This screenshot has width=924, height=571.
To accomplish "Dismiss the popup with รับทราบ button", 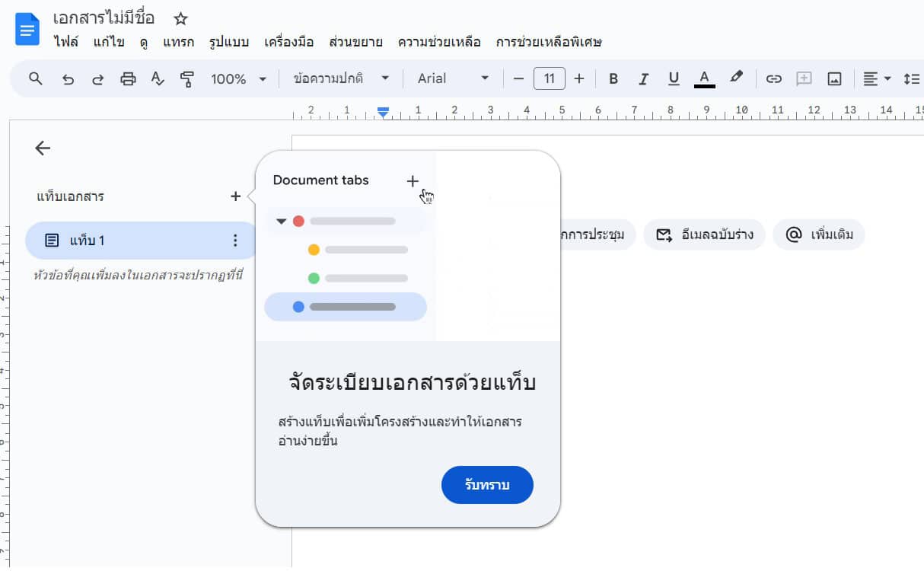I will click(487, 485).
